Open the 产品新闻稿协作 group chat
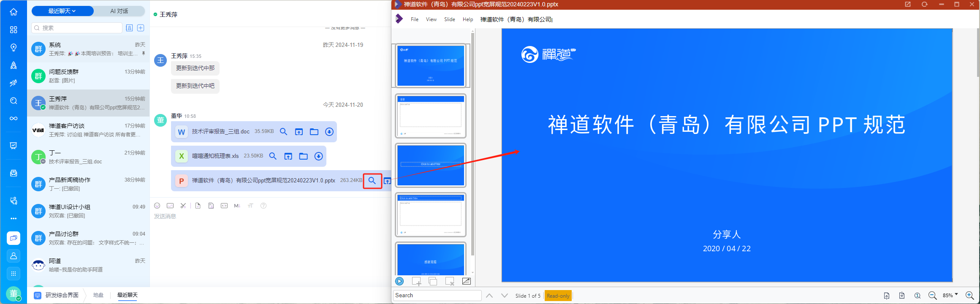Image resolution: width=980 pixels, height=304 pixels. (89, 184)
